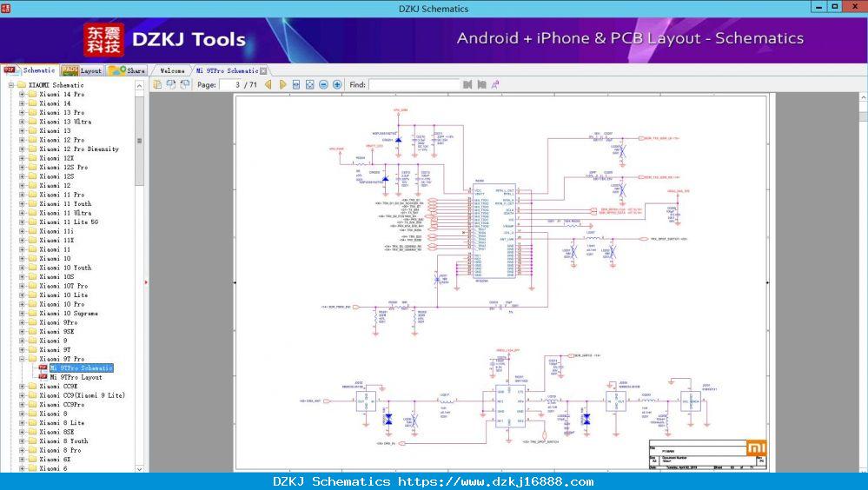Switch to the Layout panel tab
The height and width of the screenshot is (490, 868).
82,70
